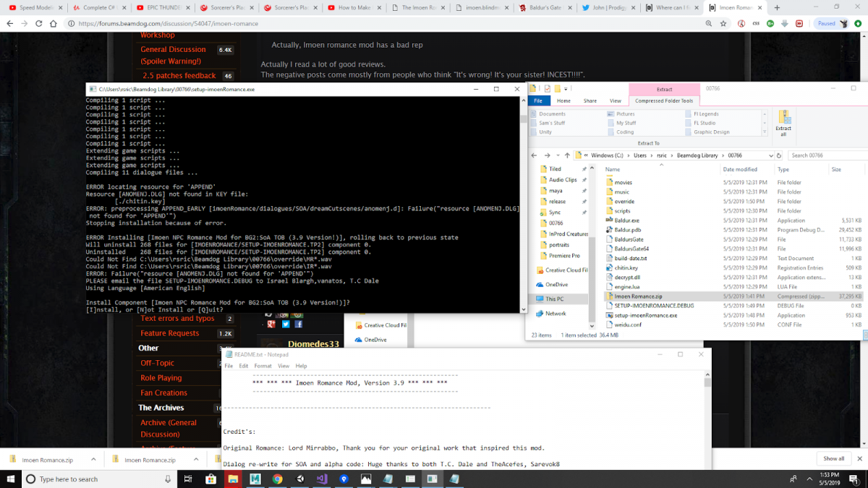The width and height of the screenshot is (868, 488).
Task: Open dropdown for first Imoen Romance.zip download
Action: [x=93, y=459]
